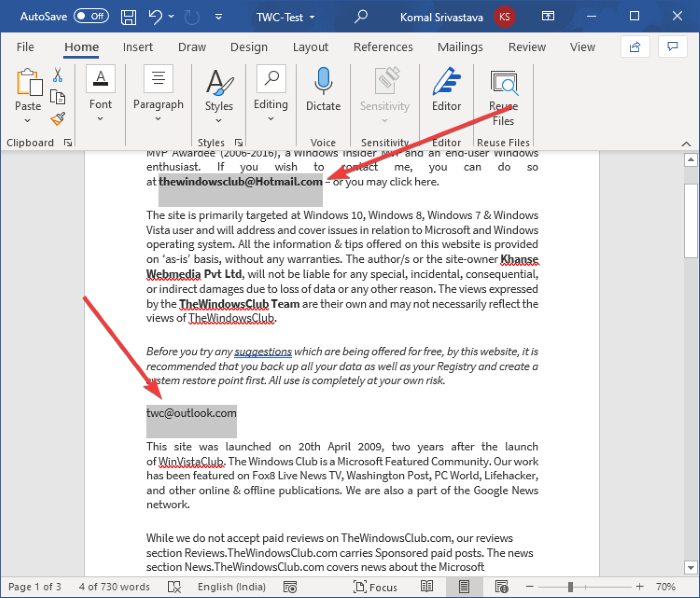Collapse the ribbon with the chevron
The image size is (700, 598).
tap(686, 143)
